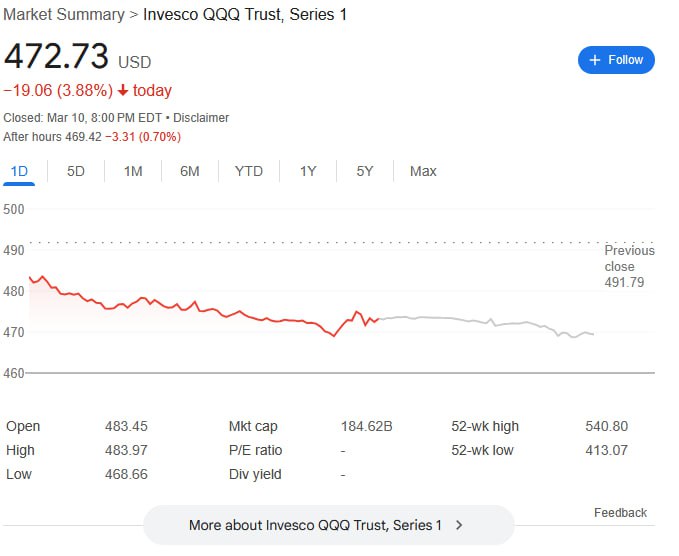Screen dimensions: 679x556
Task: Open More about Invesco QQQ Trust
Action: [316, 525]
